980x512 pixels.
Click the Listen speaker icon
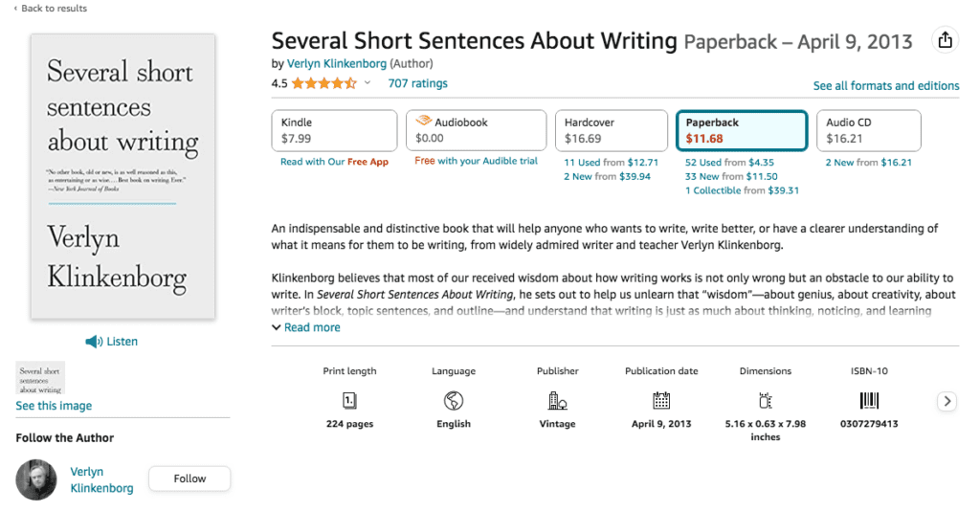pyautogui.click(x=94, y=342)
